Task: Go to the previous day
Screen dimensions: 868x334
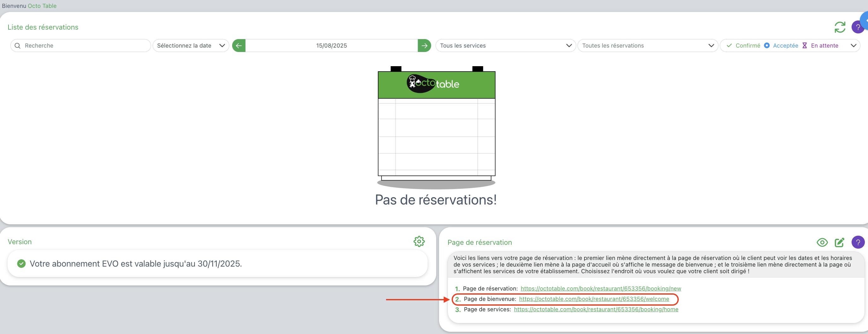Action: (238, 45)
